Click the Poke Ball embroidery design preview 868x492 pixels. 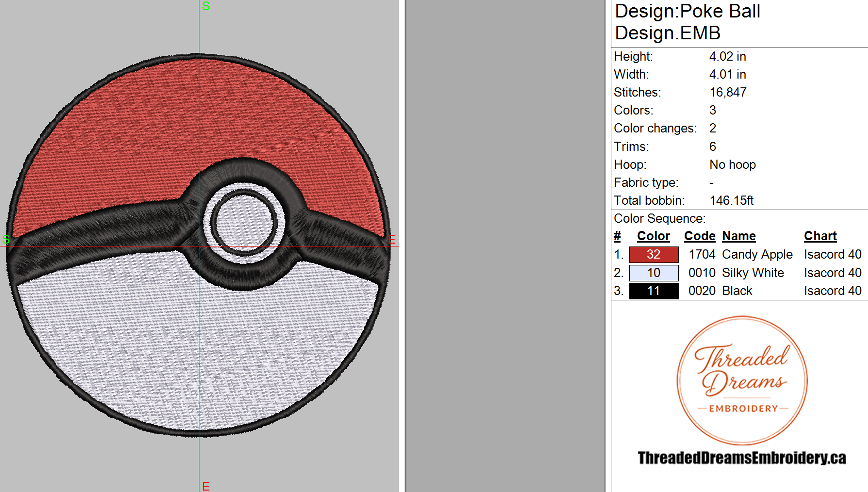click(198, 245)
